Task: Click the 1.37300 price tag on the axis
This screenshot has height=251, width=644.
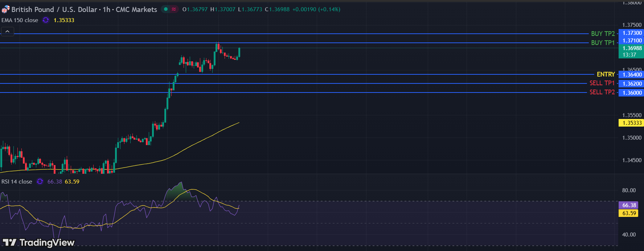Action: 632,33
